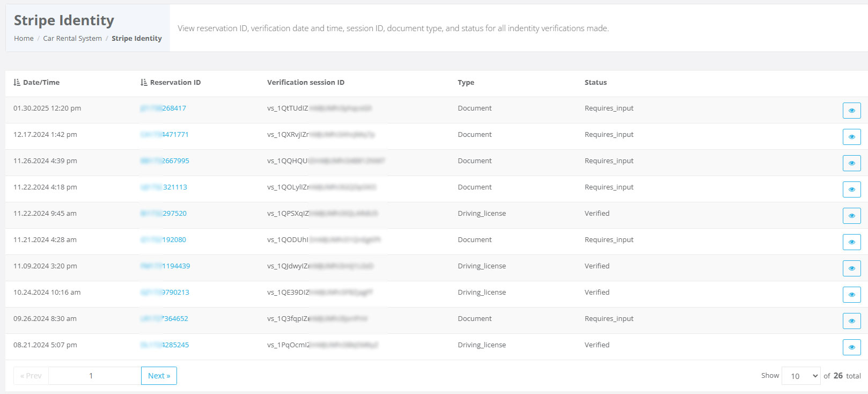Click the page number field showing 1
868x394 pixels.
(94, 376)
